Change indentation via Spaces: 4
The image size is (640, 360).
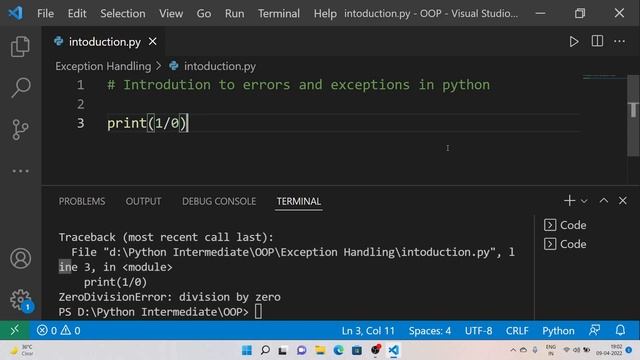click(430, 331)
